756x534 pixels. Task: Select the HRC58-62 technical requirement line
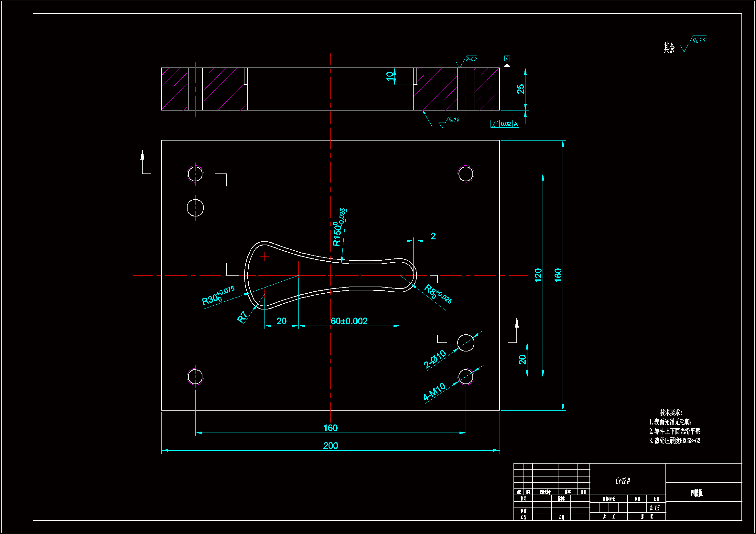tap(675, 441)
